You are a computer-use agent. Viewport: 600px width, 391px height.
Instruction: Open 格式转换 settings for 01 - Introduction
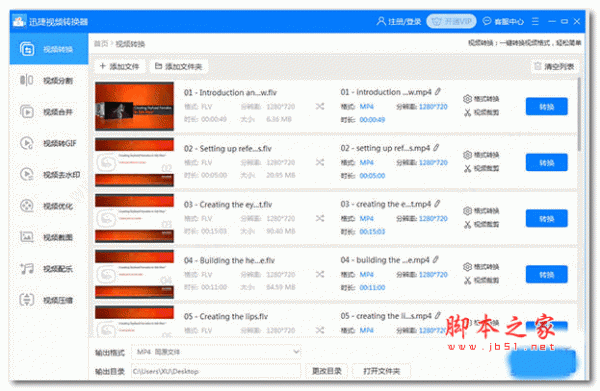point(481,99)
